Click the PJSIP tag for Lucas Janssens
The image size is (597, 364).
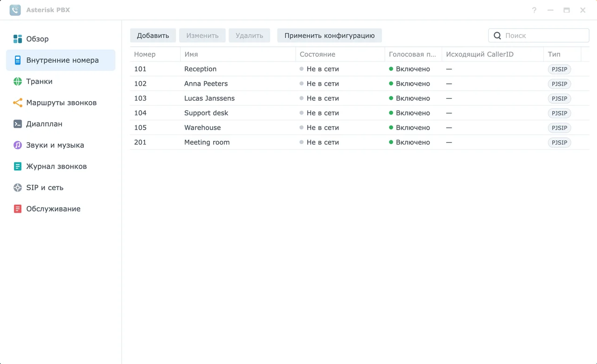coord(560,98)
